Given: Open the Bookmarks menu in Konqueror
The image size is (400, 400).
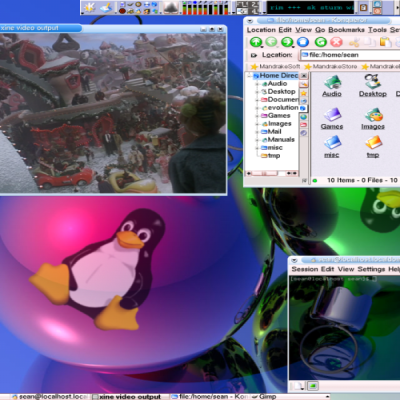Looking at the screenshot, I should pyautogui.click(x=346, y=30).
